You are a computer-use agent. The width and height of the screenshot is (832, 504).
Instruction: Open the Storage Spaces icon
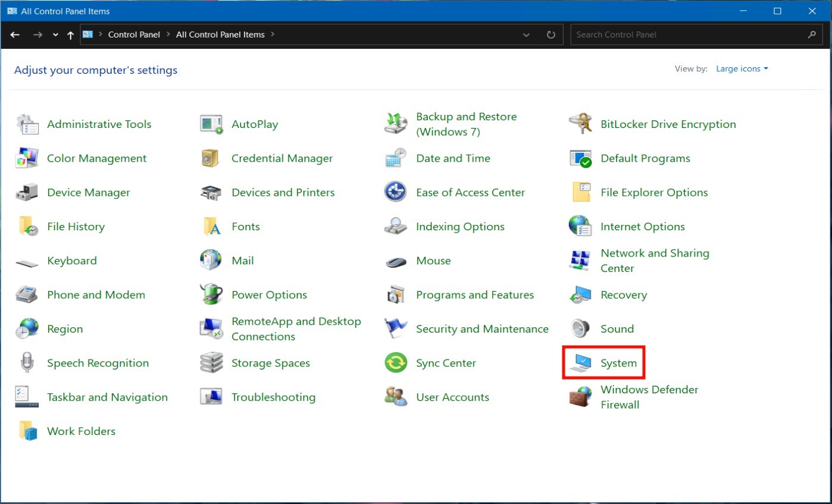[211, 363]
